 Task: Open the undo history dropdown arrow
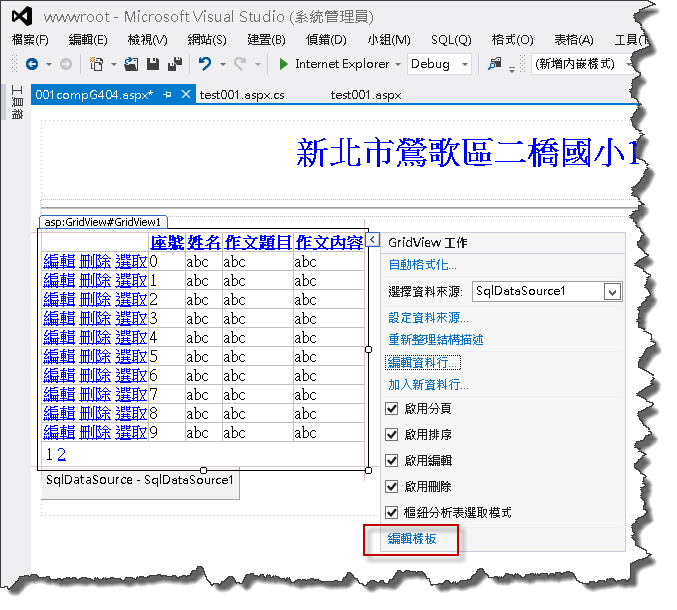(x=223, y=64)
